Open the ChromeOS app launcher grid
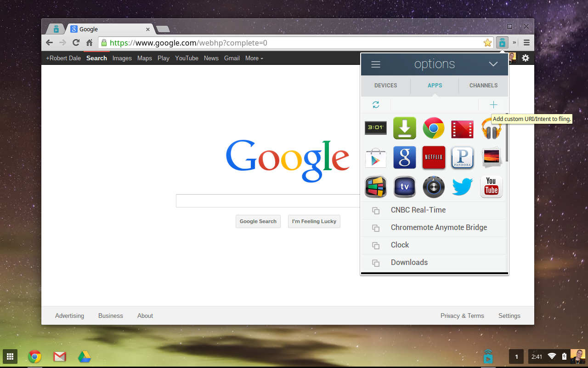The image size is (588, 368). [x=10, y=356]
